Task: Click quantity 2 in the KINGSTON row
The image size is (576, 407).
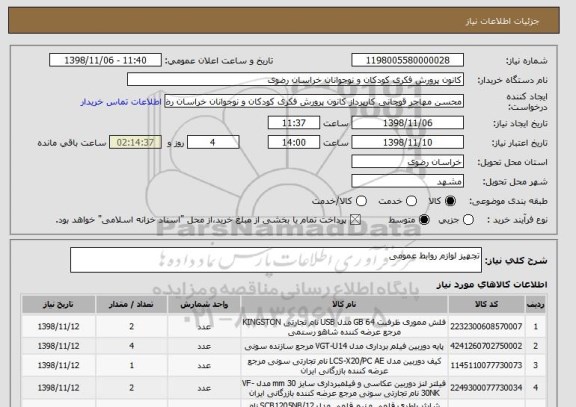Action: [132, 327]
